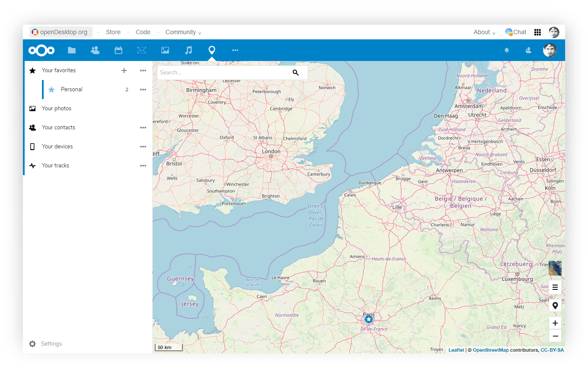Toggle Your contacts layer
Image resolution: width=588 pixels, height=372 pixels.
click(x=58, y=128)
